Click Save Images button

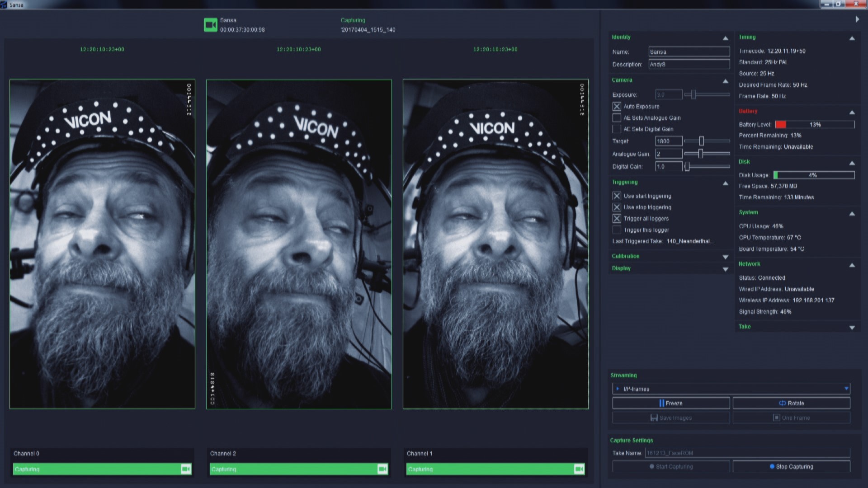click(x=671, y=417)
